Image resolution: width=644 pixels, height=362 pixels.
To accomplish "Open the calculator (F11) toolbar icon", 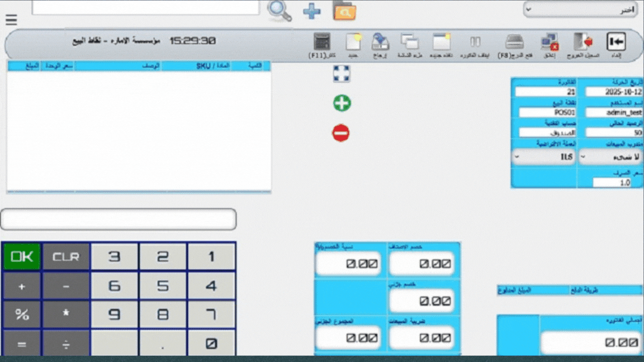I will point(322,42).
